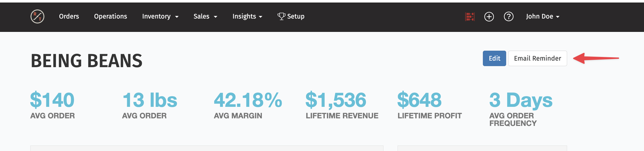
Task: Click the RT logo icon in navbar
Action: click(x=37, y=16)
